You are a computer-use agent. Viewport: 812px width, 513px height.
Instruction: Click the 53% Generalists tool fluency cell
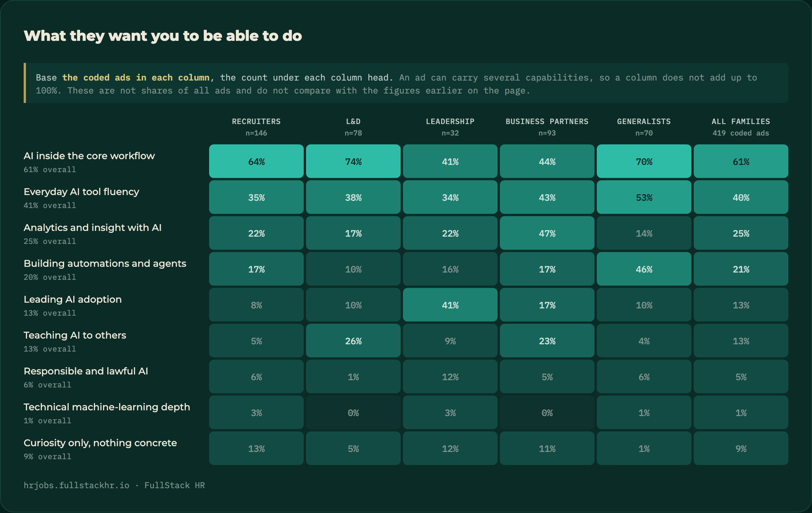click(644, 197)
